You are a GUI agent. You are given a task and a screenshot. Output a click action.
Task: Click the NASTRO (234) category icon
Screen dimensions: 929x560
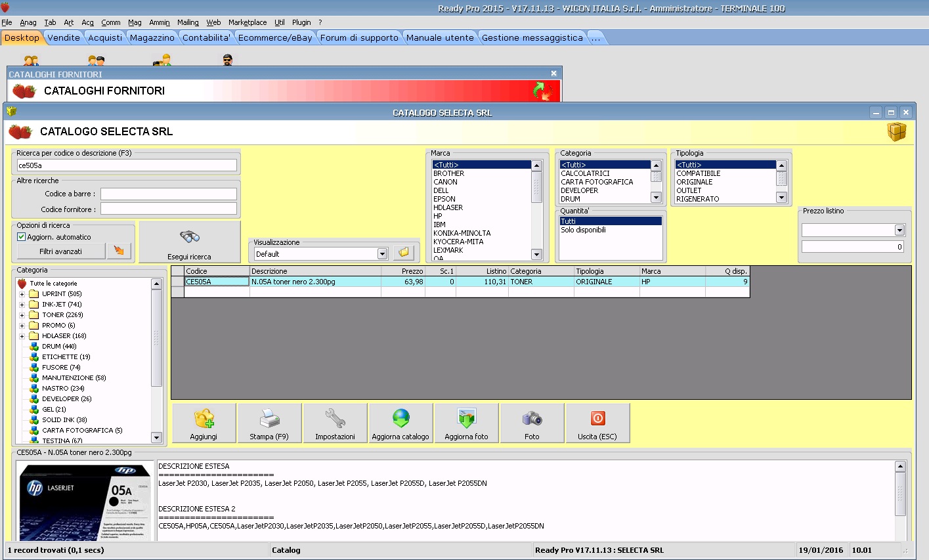click(34, 388)
